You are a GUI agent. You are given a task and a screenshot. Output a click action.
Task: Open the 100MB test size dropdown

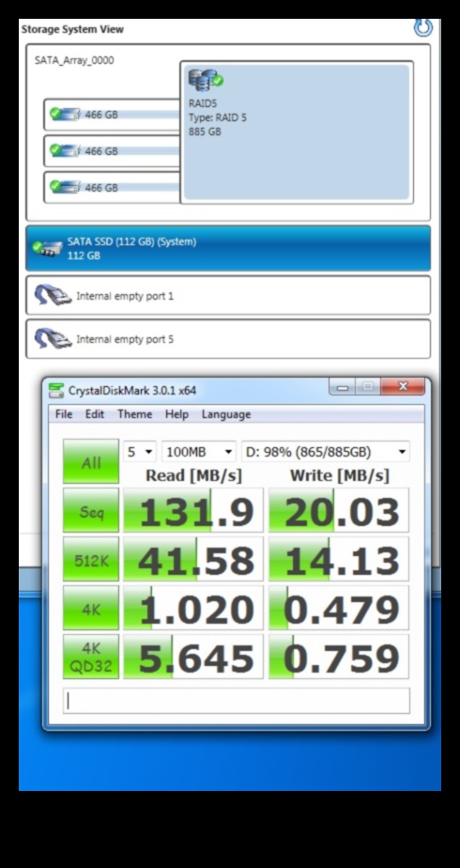point(199,452)
